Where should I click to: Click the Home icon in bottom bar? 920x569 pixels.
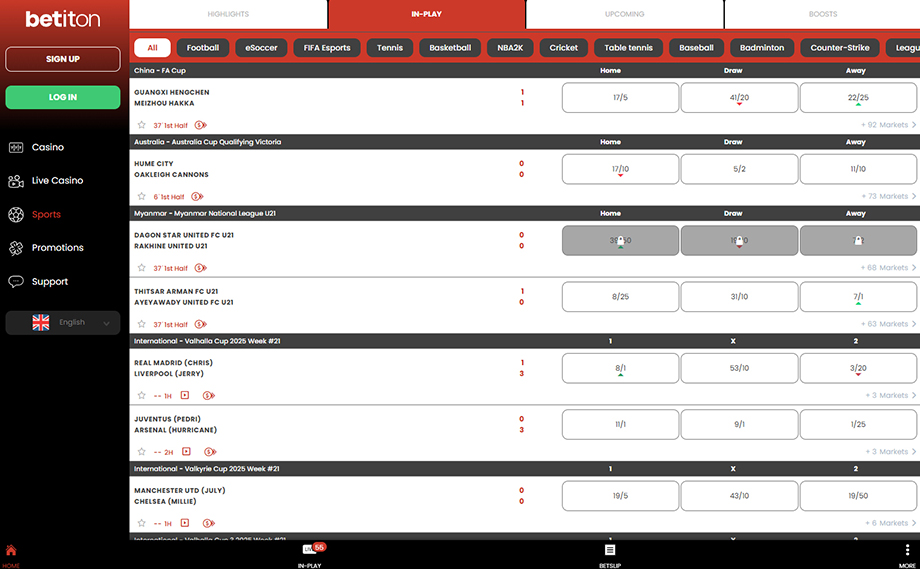[11, 550]
